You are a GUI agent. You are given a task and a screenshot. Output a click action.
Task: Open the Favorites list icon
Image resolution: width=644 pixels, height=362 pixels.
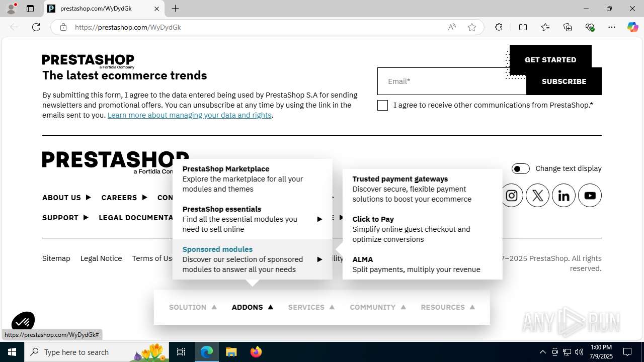click(545, 27)
